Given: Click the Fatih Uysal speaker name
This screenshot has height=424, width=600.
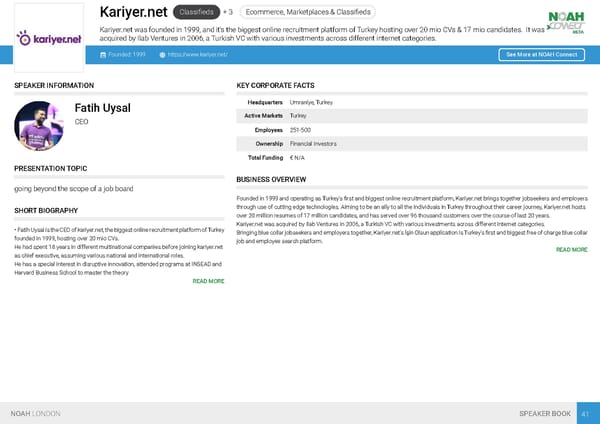Looking at the screenshot, I should (x=102, y=108).
